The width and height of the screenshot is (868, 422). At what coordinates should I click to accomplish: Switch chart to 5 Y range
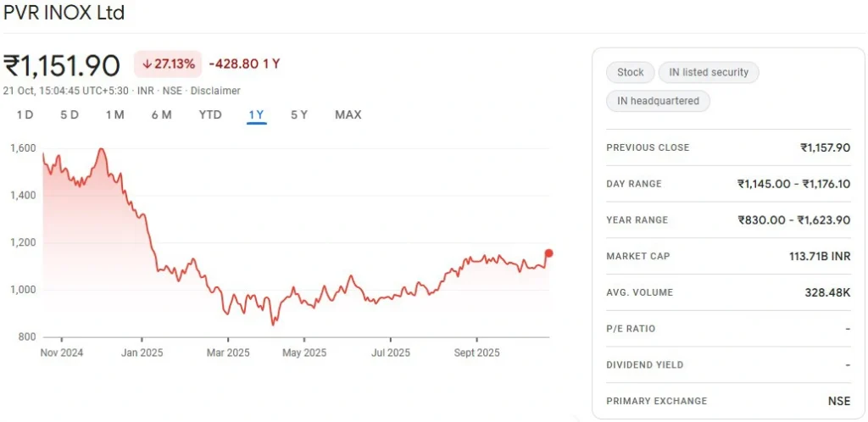pyautogui.click(x=299, y=115)
